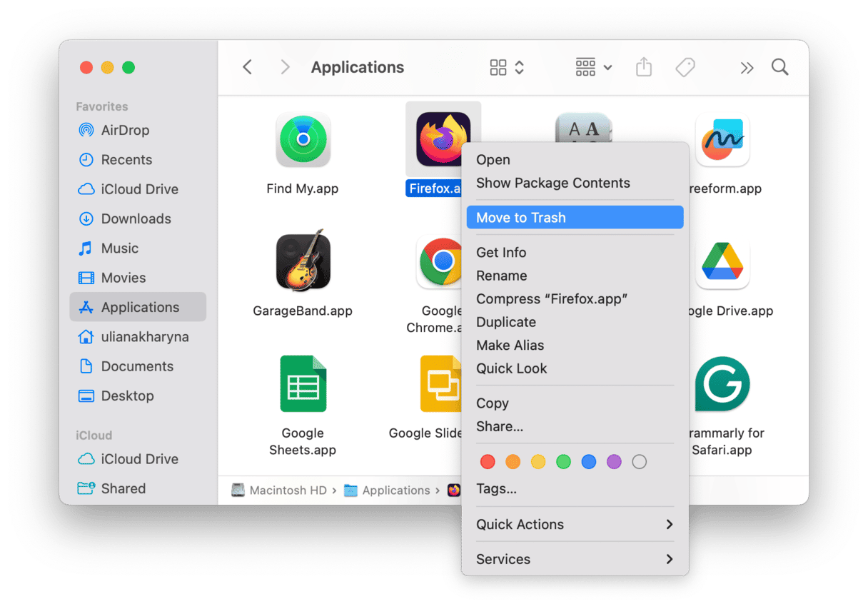Show more toolbar items double chevron
Viewport: 868px width, 604px height.
747,68
